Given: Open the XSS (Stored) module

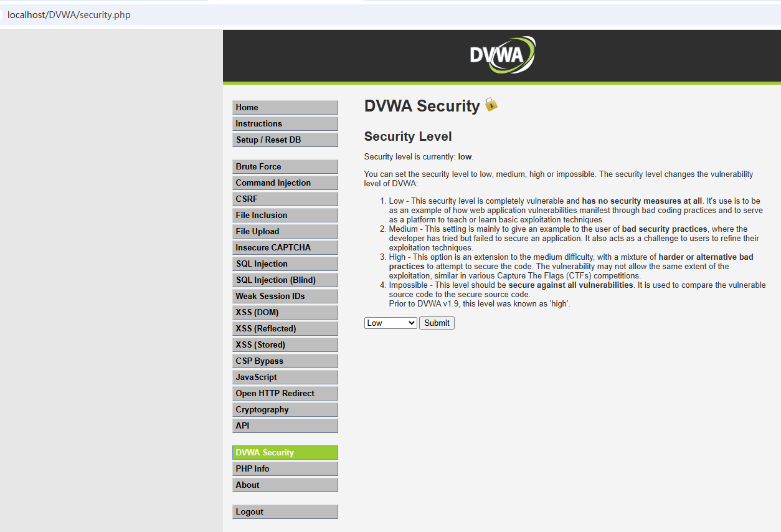Looking at the screenshot, I should point(285,344).
